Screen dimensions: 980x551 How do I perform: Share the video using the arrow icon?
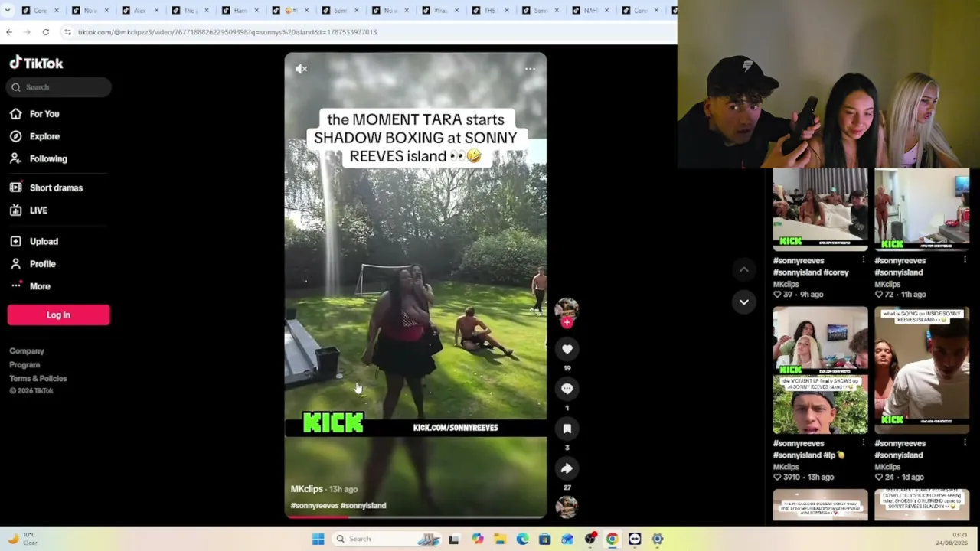point(567,468)
